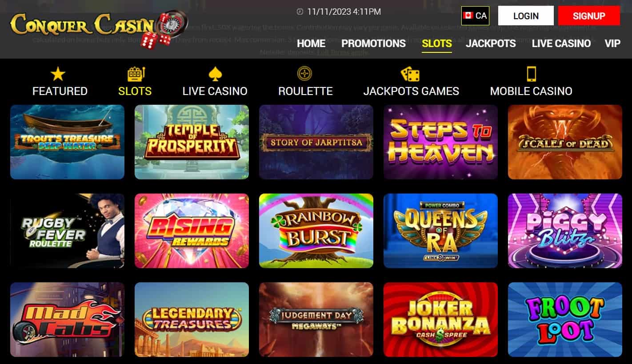Viewport: 632px width, 364px height.
Task: Open the Temple of Prosperity game
Action: click(x=192, y=142)
